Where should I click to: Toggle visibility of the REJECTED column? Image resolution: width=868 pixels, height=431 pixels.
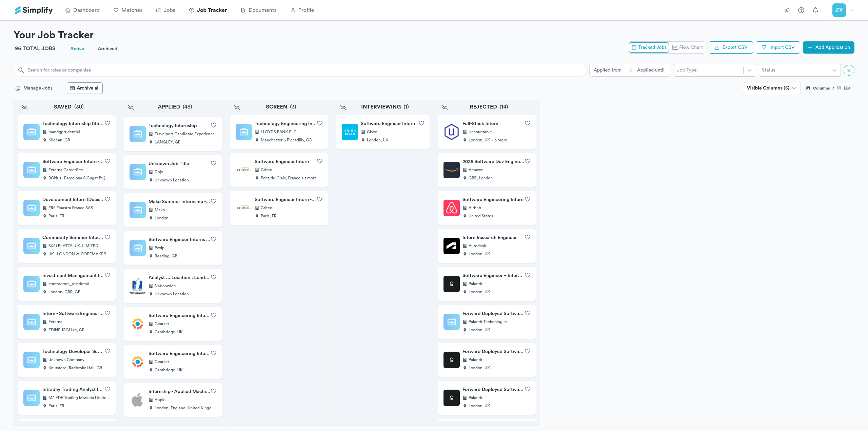coord(445,107)
